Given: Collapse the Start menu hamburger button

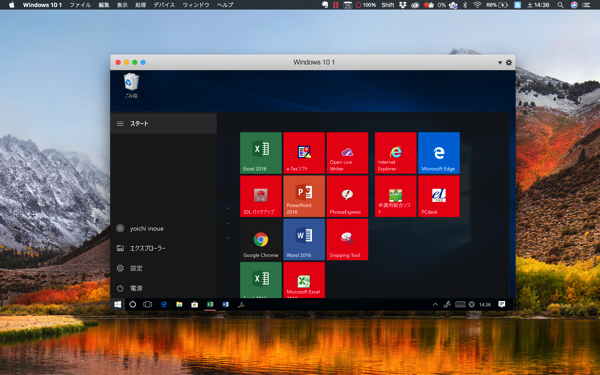Looking at the screenshot, I should (x=120, y=124).
